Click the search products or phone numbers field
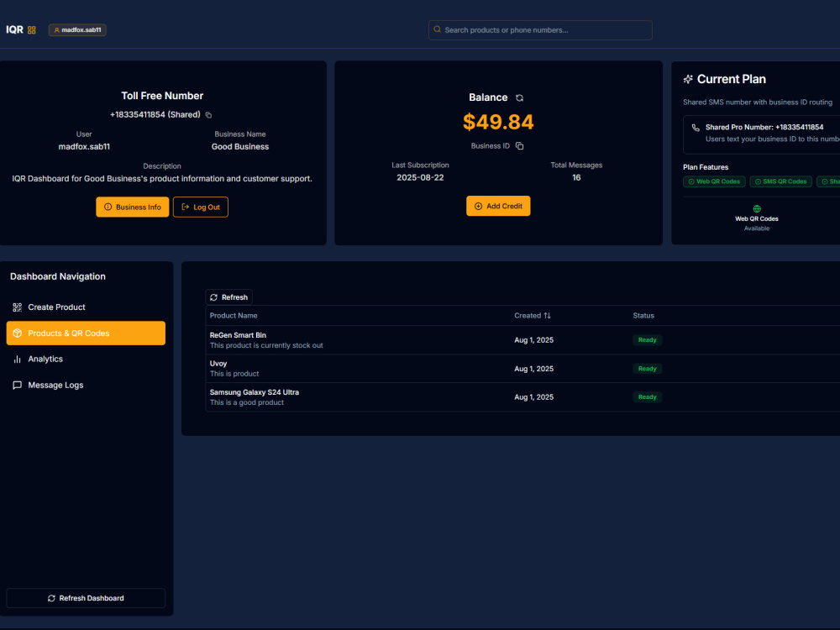Viewport: 840px width, 630px height. pos(540,30)
